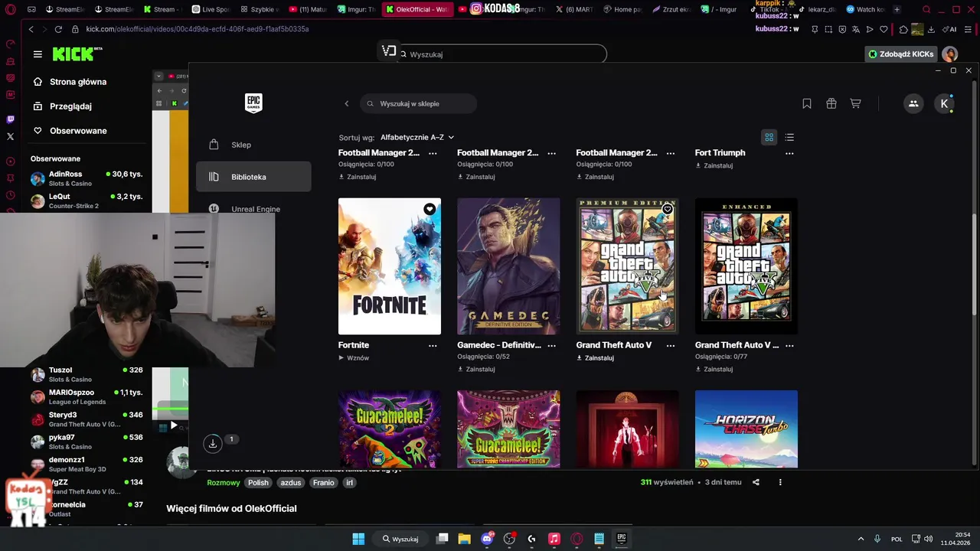Image resolution: width=980 pixels, height=551 pixels.
Task: Open MARIOspzoo channel in followed list
Action: click(87, 396)
